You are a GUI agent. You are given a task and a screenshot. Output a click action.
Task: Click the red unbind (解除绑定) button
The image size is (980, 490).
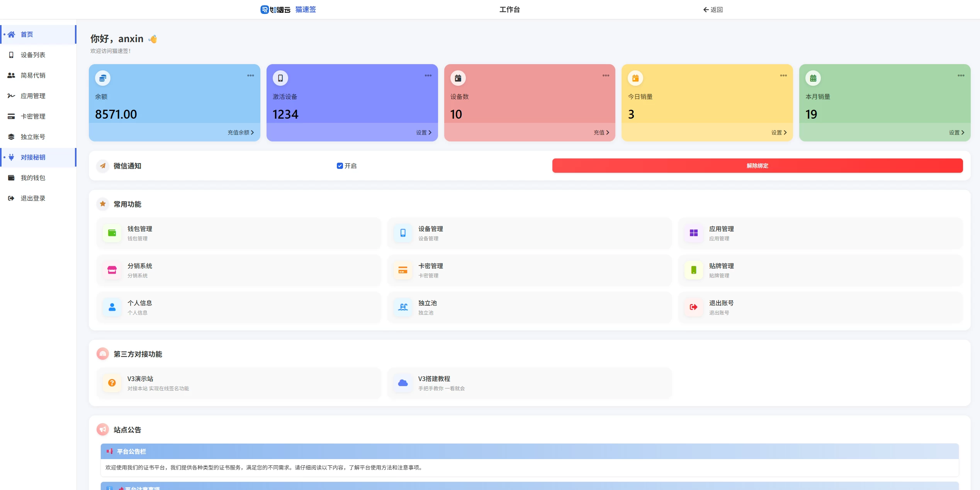757,166
